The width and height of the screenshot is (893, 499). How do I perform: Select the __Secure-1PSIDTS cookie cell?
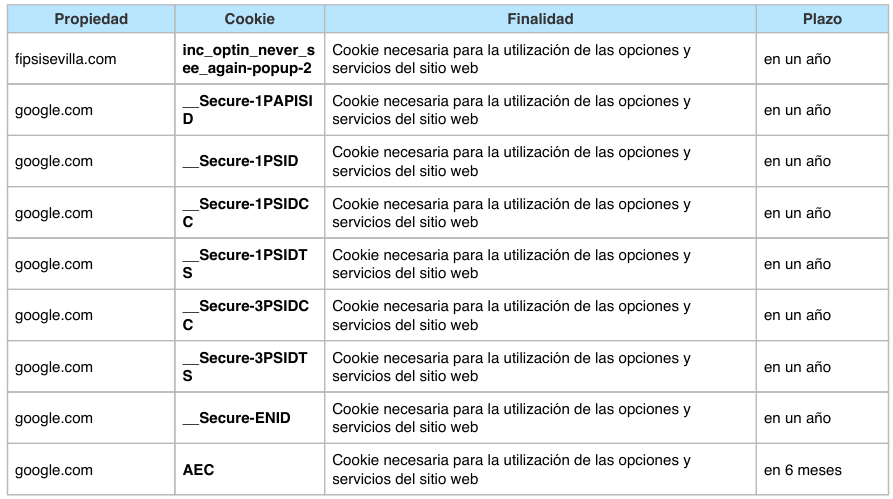pos(246,264)
